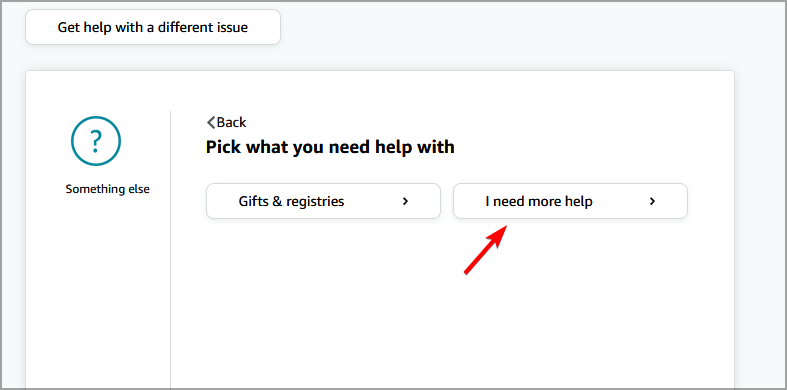Screen dimensions: 787x390
Task: Select Get help with a different issue
Action: click(153, 27)
